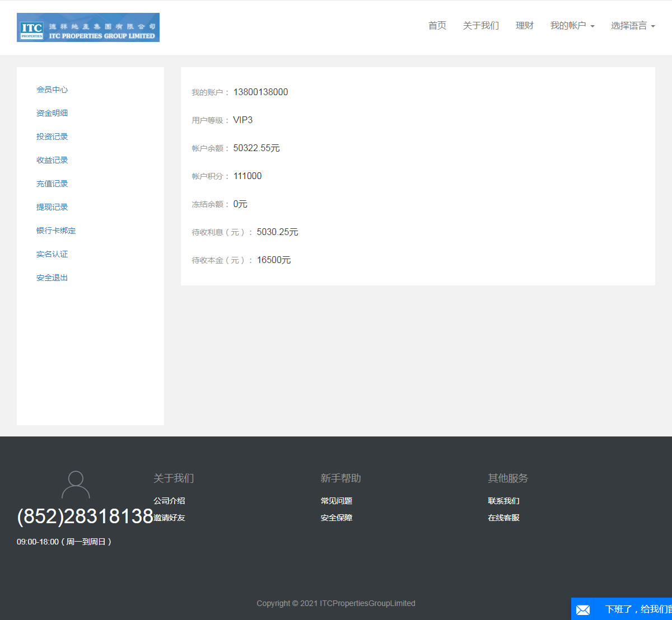The image size is (672, 620).
Task: Open 理财 in the top navigation
Action: (525, 26)
